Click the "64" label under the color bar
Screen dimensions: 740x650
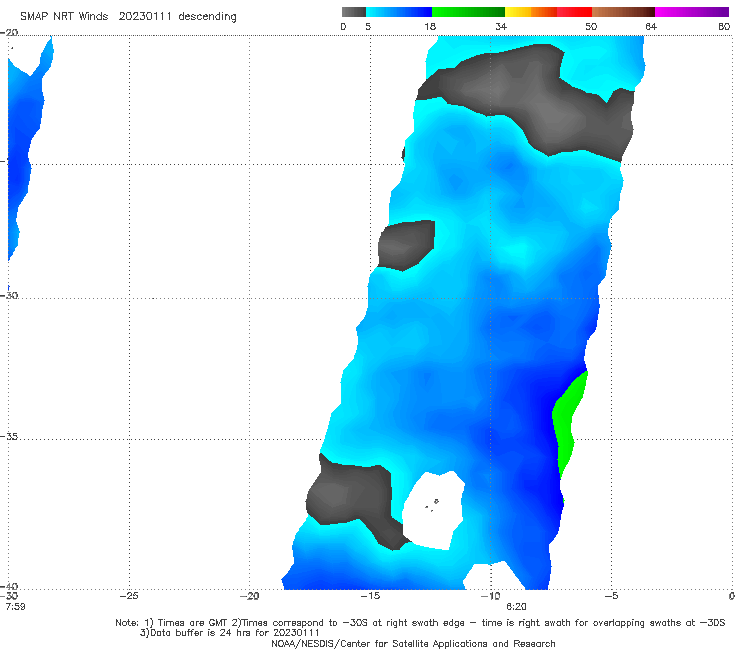(x=651, y=26)
